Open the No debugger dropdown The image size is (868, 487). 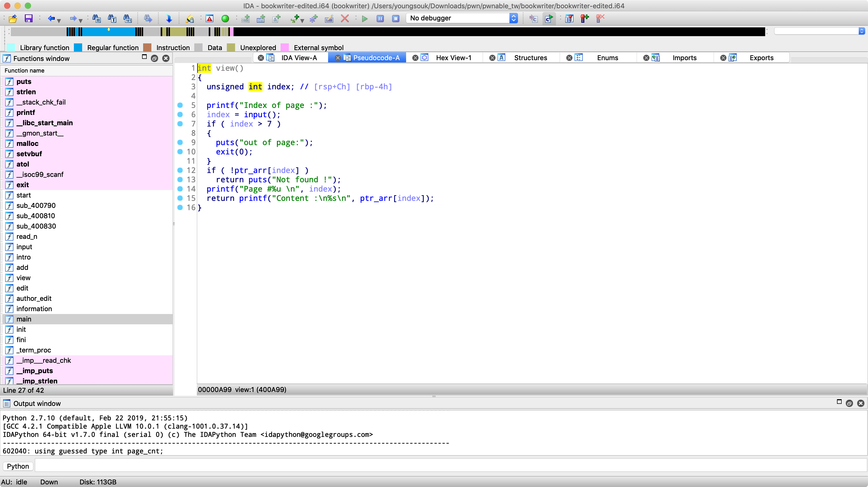pyautogui.click(x=513, y=18)
